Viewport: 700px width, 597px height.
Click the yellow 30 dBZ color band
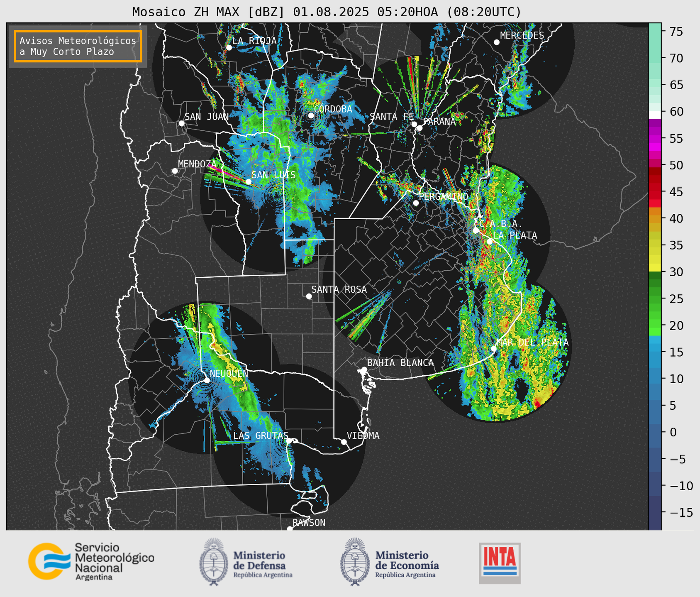click(x=654, y=268)
